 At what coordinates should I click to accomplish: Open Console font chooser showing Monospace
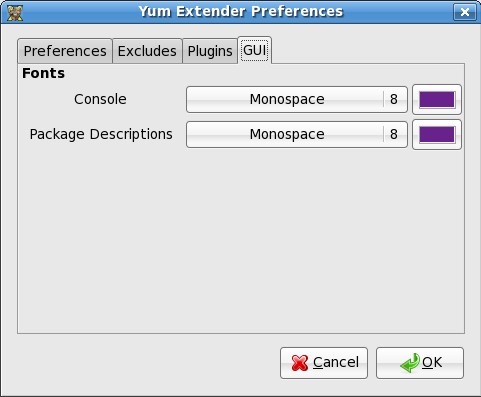297,99
